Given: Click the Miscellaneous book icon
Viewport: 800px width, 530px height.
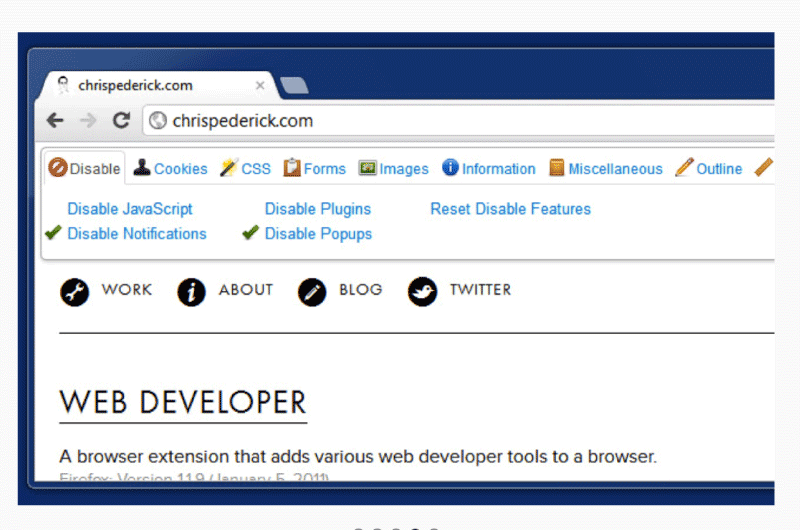Looking at the screenshot, I should (557, 167).
